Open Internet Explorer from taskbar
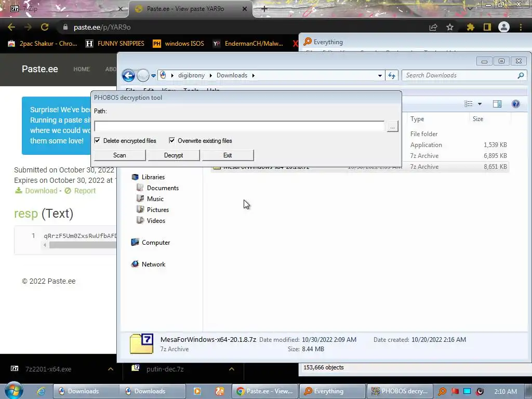 click(42, 391)
